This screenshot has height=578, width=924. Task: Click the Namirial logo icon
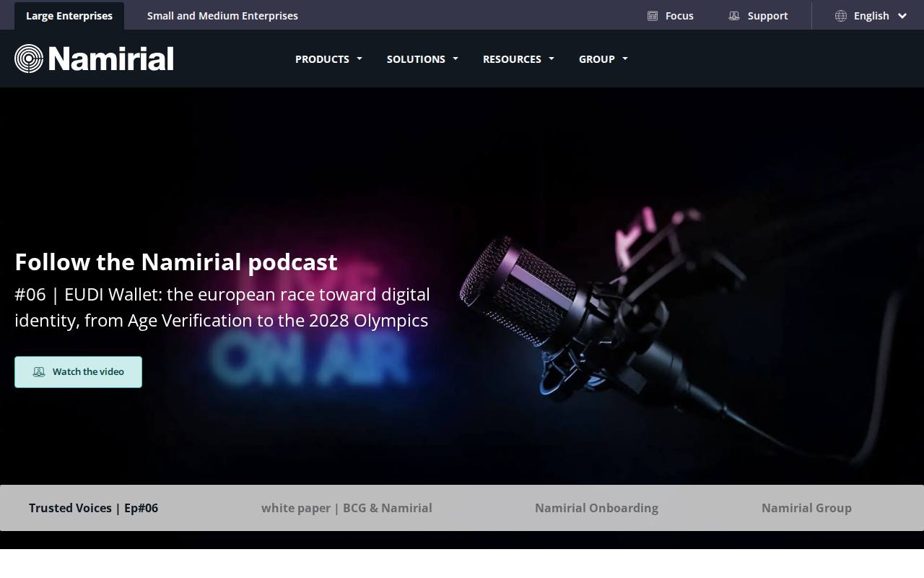pos(29,59)
